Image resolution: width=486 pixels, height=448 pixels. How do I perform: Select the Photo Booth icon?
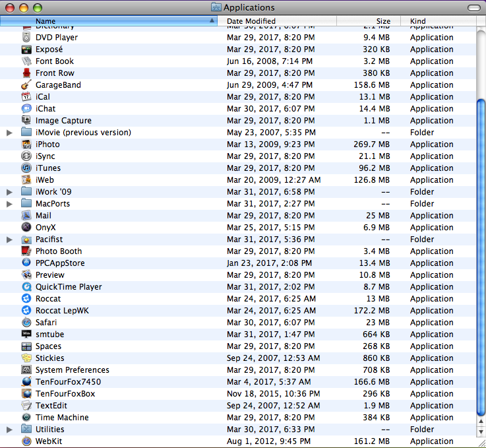[26, 251]
